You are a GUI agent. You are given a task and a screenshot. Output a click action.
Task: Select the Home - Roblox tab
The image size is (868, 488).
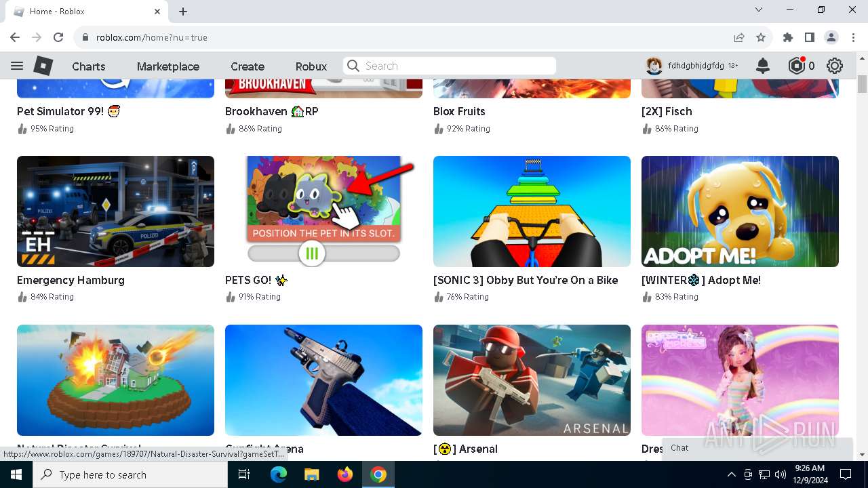coord(86,12)
